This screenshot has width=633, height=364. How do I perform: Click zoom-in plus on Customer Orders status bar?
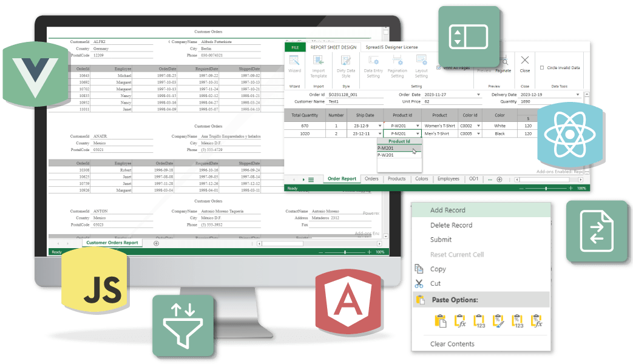tap(369, 252)
